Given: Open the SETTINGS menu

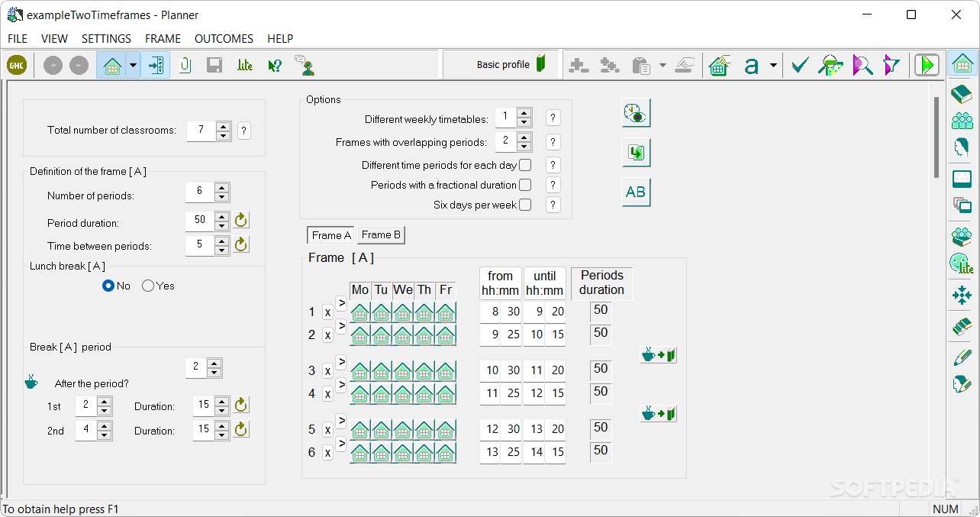Looking at the screenshot, I should coord(106,38).
